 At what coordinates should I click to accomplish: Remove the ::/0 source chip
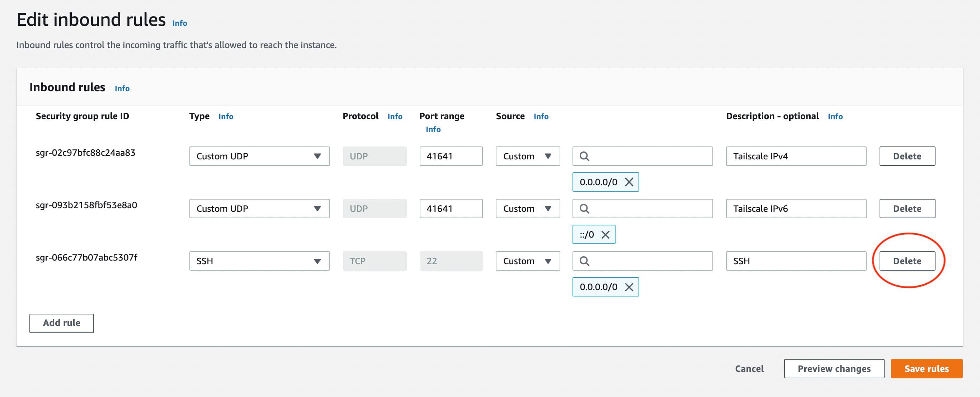(605, 234)
